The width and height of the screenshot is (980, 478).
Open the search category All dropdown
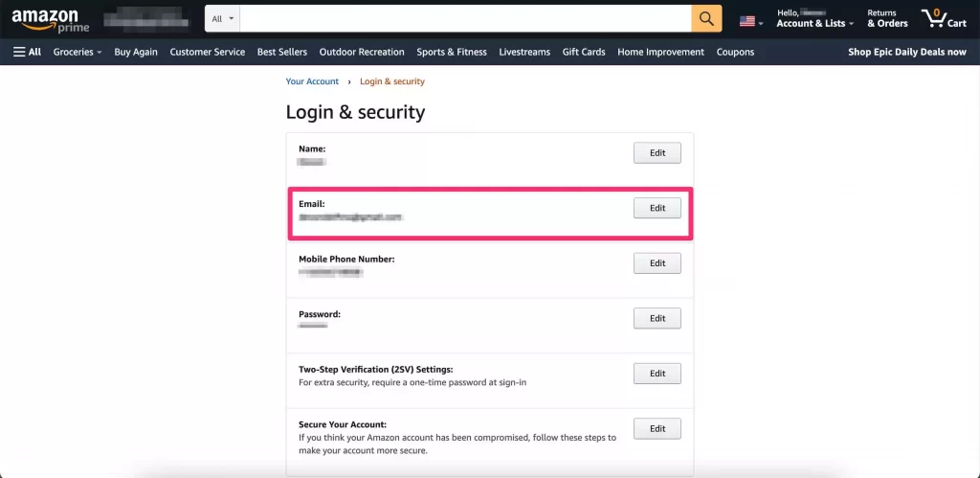pyautogui.click(x=223, y=18)
